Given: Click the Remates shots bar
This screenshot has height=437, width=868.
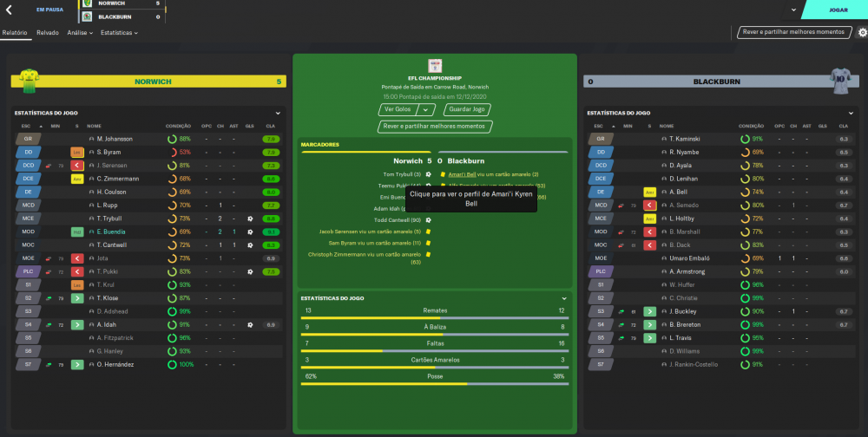Looking at the screenshot, I should point(435,318).
